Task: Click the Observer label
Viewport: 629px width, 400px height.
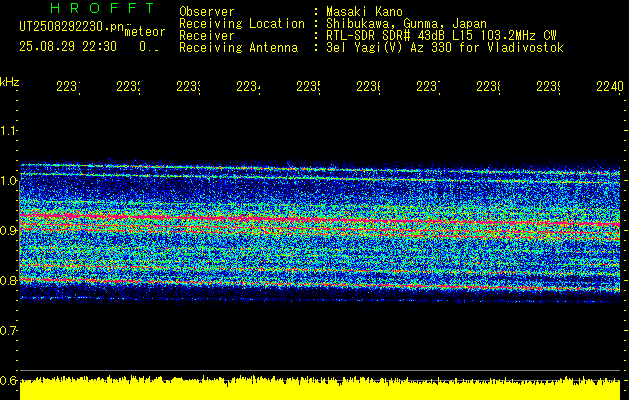Action: coord(207,12)
